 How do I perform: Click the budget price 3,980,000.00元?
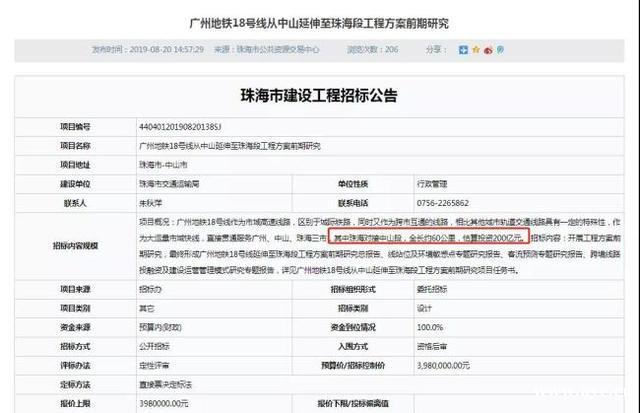443,366
